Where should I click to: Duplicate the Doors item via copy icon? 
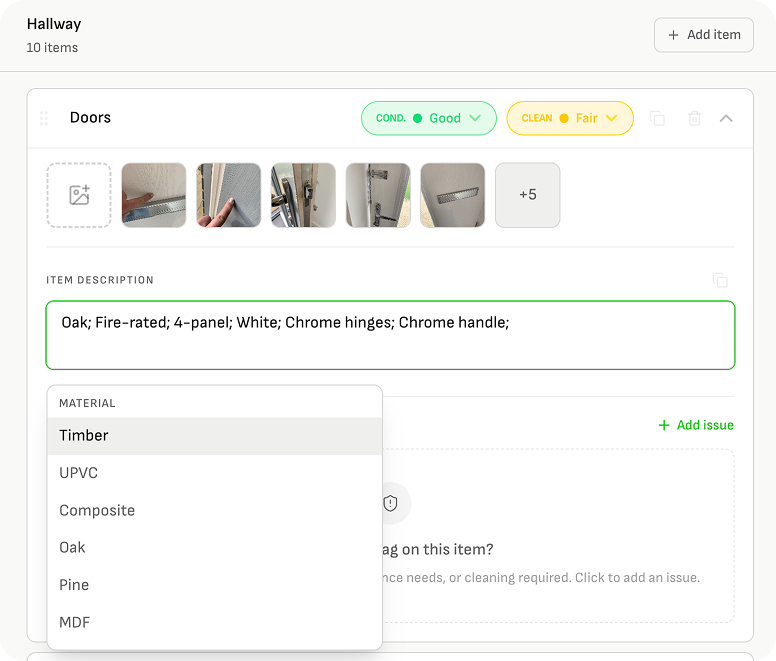tap(657, 118)
